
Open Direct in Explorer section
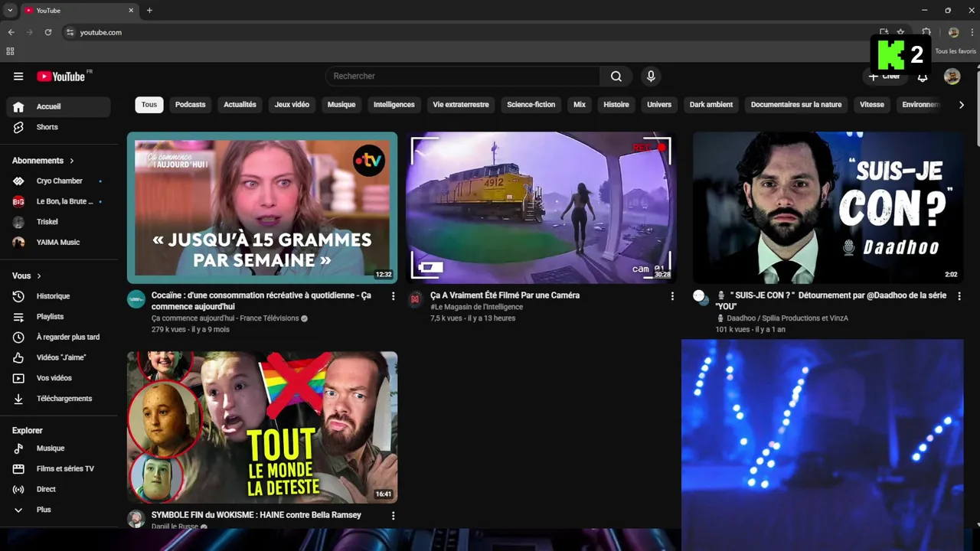pos(58,489)
